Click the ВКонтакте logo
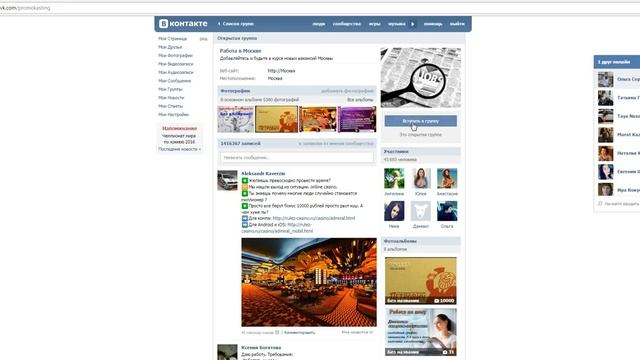 [183, 24]
